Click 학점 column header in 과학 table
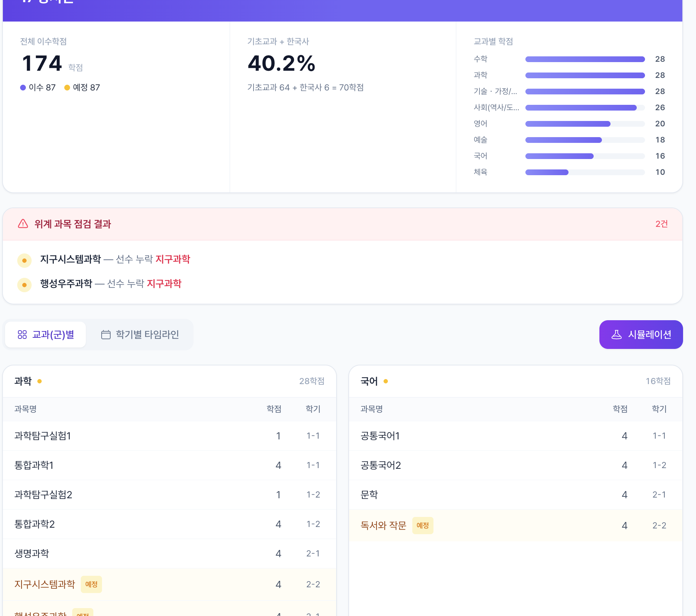Screen dimensions: 696x616 [274, 409]
